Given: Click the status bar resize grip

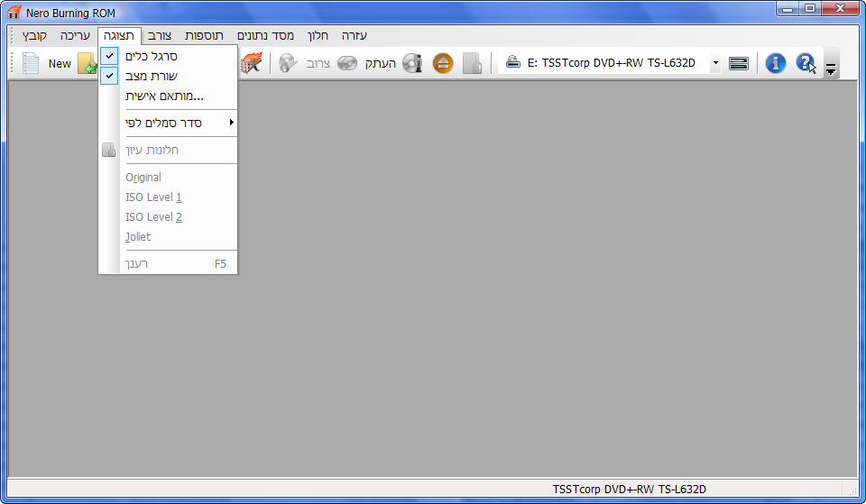Looking at the screenshot, I should 852,490.
